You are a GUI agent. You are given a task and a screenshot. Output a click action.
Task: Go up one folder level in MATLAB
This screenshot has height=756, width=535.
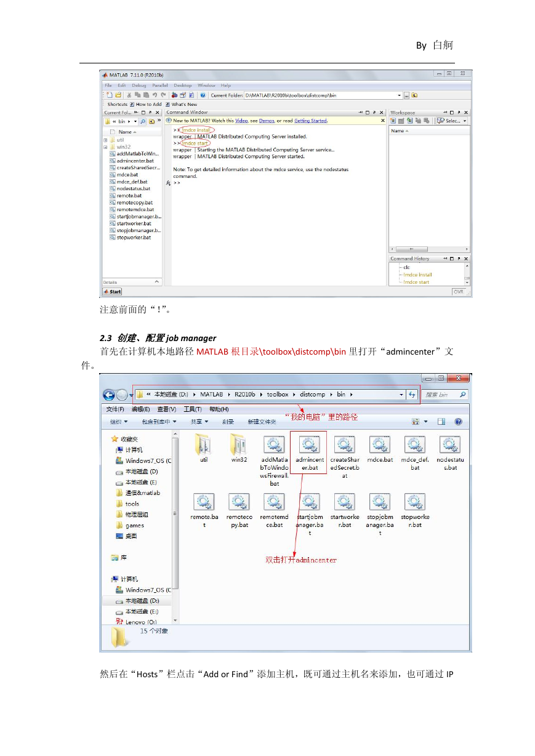(x=414, y=95)
